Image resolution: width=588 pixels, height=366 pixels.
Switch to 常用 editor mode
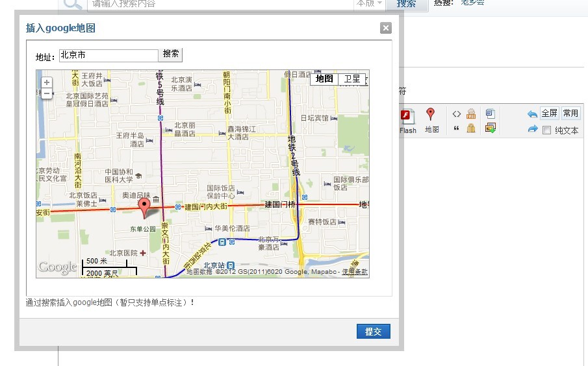pos(570,113)
